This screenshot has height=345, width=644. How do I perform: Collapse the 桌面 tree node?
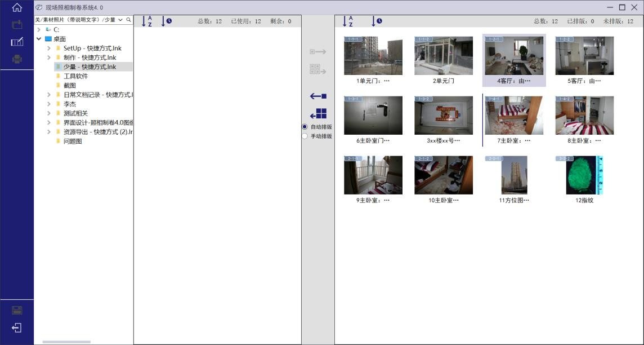(39, 39)
